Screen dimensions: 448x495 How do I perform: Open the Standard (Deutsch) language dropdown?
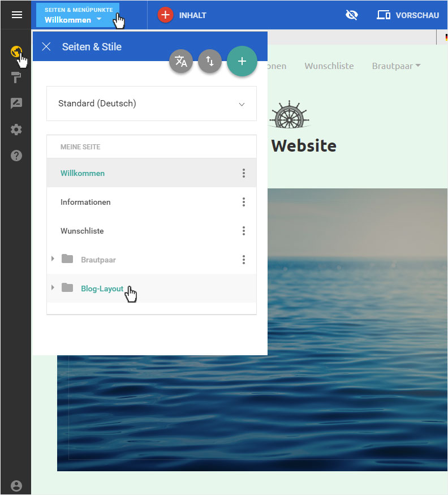152,104
